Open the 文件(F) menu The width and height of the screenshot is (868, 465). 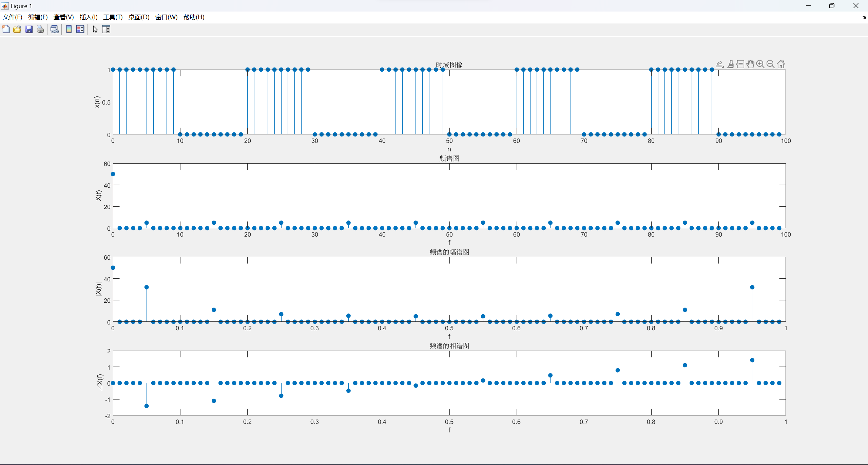[13, 17]
